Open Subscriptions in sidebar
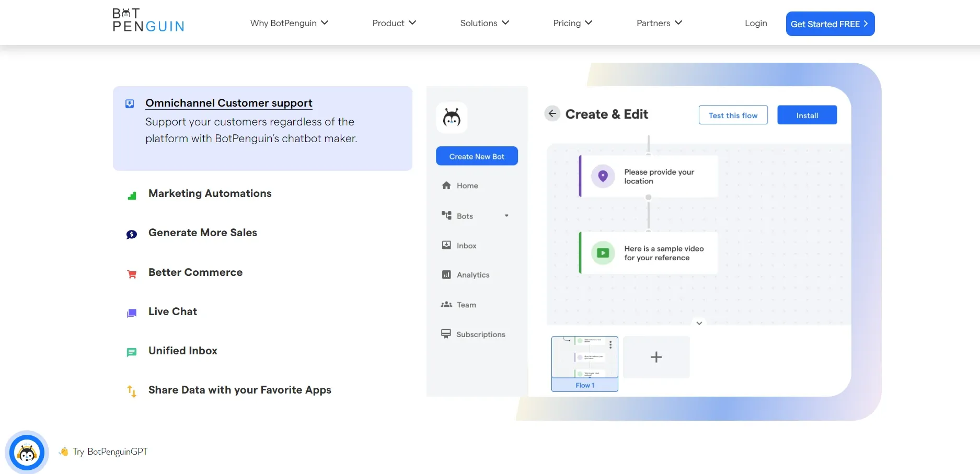Image resolution: width=980 pixels, height=474 pixels. [481, 334]
